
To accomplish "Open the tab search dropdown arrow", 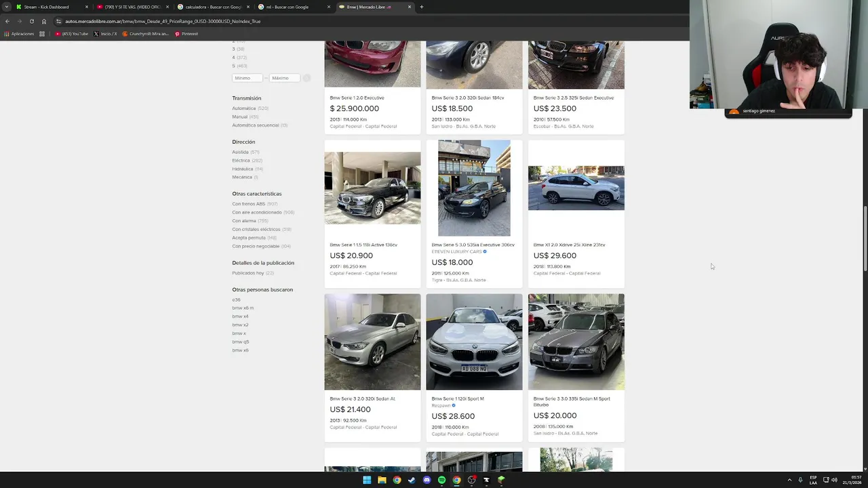I will click(6, 7).
